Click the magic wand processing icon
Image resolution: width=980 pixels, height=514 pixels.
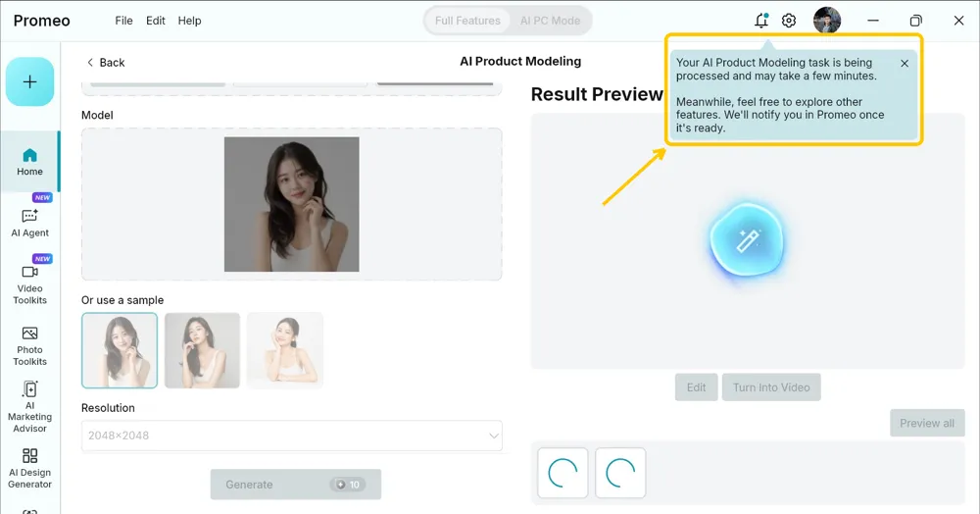747,240
